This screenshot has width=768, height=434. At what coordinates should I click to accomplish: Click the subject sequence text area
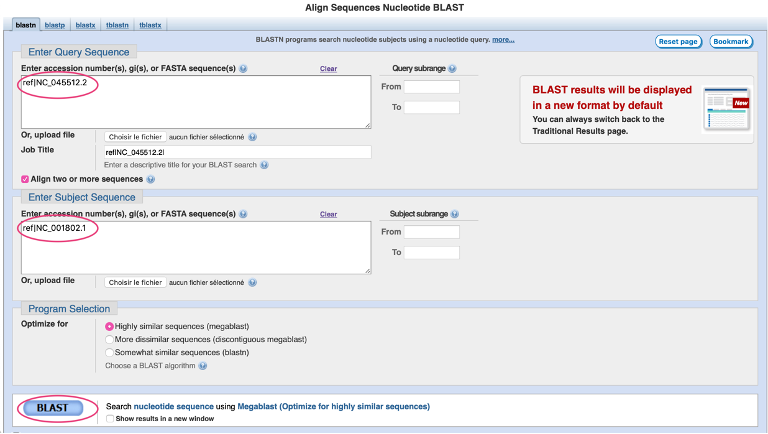196,247
